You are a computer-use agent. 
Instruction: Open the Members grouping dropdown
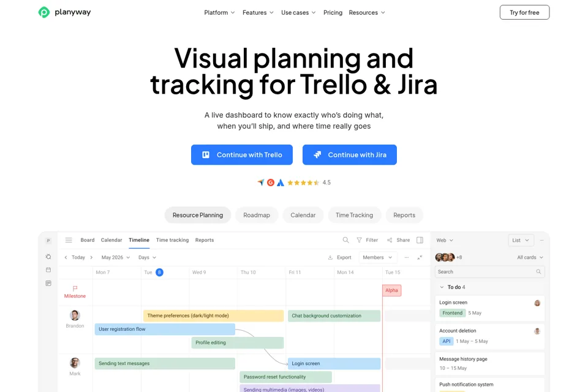pyautogui.click(x=377, y=257)
